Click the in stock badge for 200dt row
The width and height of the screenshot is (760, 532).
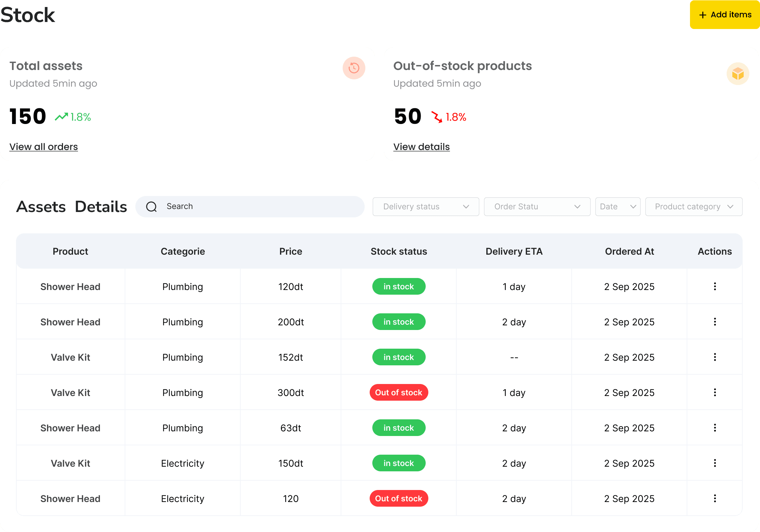tap(399, 322)
